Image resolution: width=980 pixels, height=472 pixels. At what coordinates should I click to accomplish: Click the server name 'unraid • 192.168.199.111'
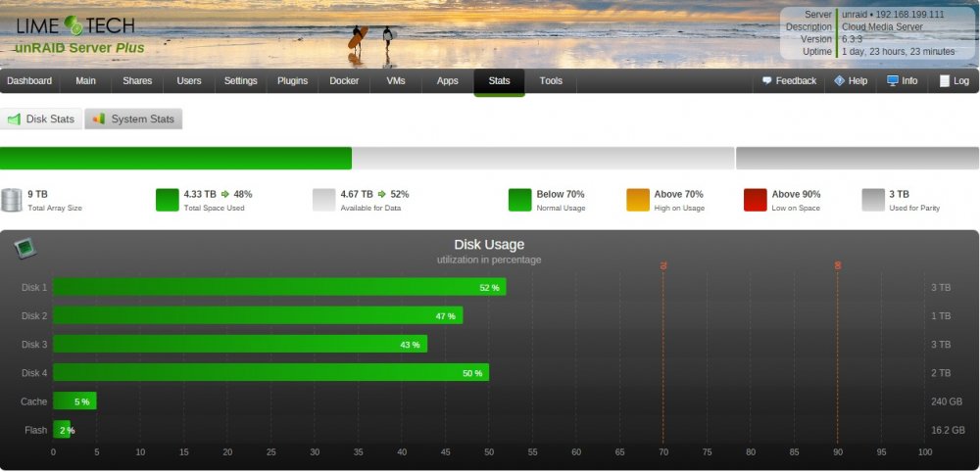pyautogui.click(x=893, y=15)
